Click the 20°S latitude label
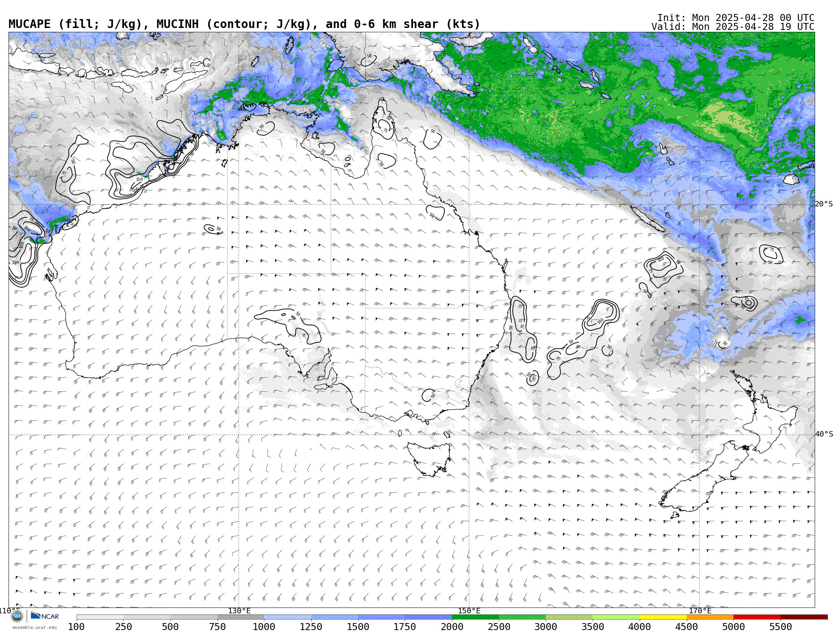The width and height of the screenshot is (840, 632). click(824, 204)
